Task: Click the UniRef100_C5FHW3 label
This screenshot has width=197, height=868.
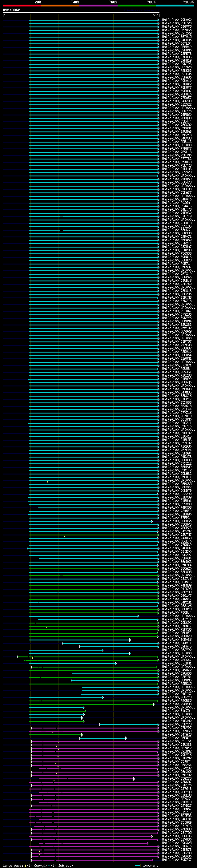Action: click(x=176, y=389)
